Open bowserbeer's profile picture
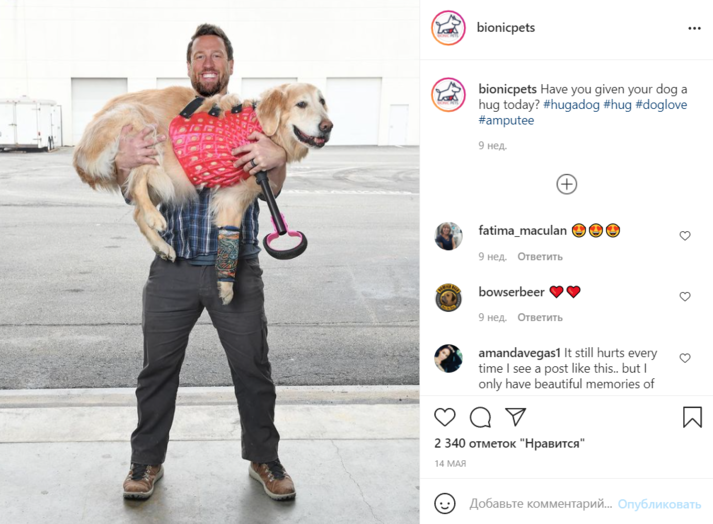 (x=448, y=297)
